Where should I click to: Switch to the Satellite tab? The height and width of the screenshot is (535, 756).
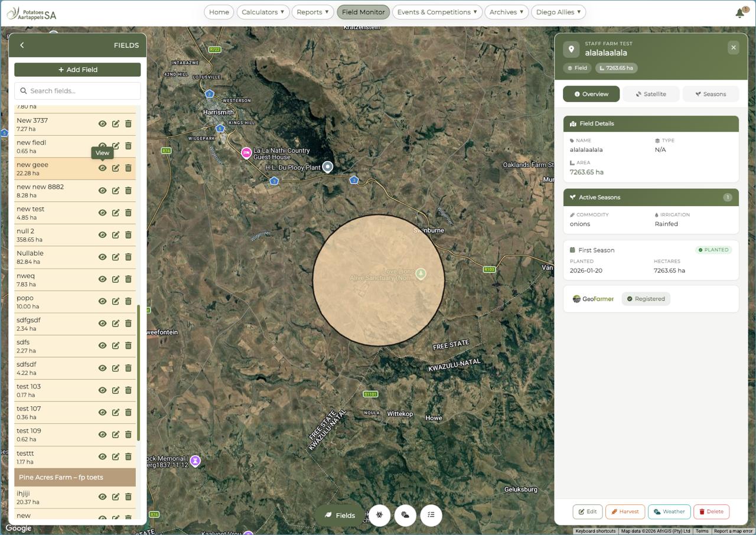coord(651,94)
